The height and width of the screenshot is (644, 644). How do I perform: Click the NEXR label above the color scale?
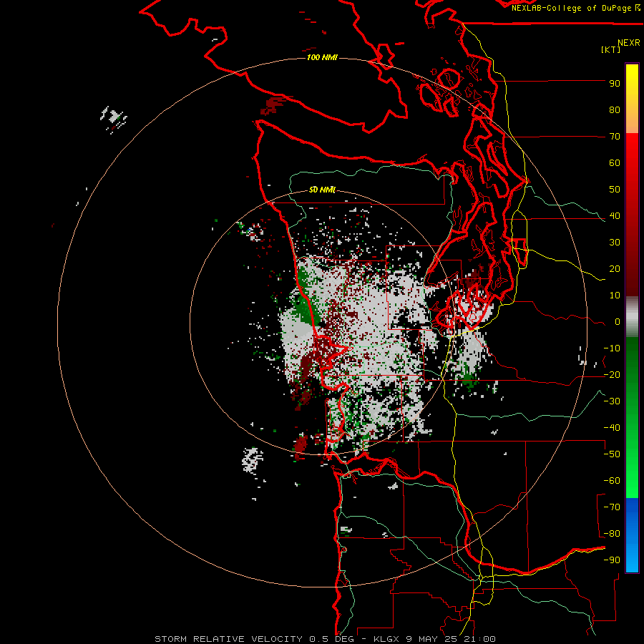(x=629, y=43)
